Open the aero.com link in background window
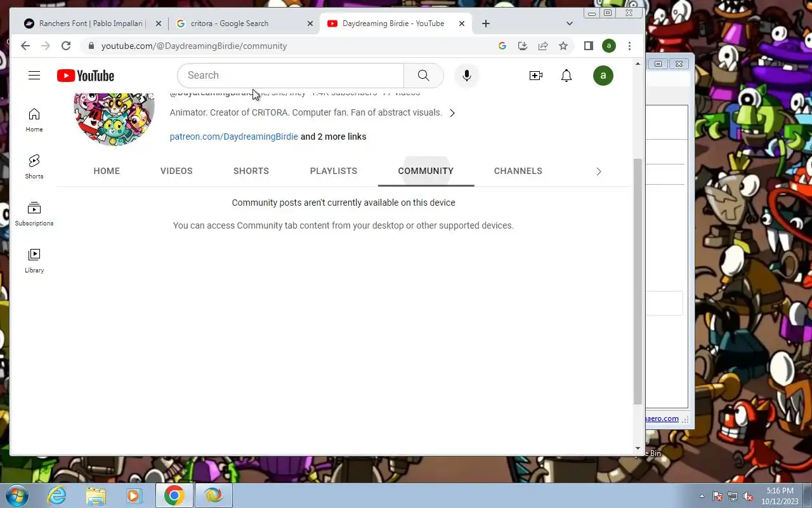Viewport: 812px width, 508px height. pyautogui.click(x=662, y=418)
